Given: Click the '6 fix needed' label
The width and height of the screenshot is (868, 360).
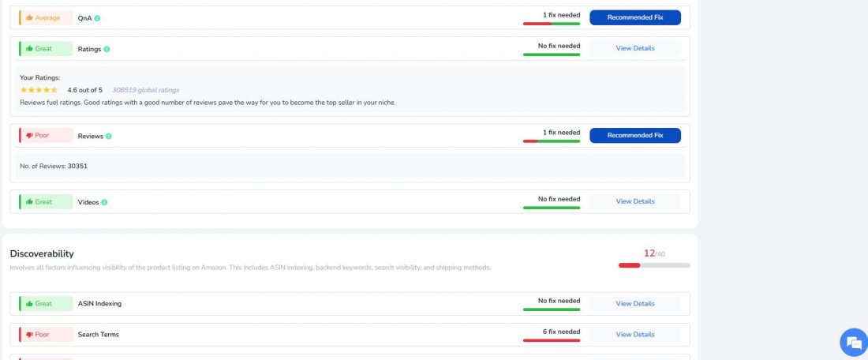Looking at the screenshot, I should tap(561, 332).
